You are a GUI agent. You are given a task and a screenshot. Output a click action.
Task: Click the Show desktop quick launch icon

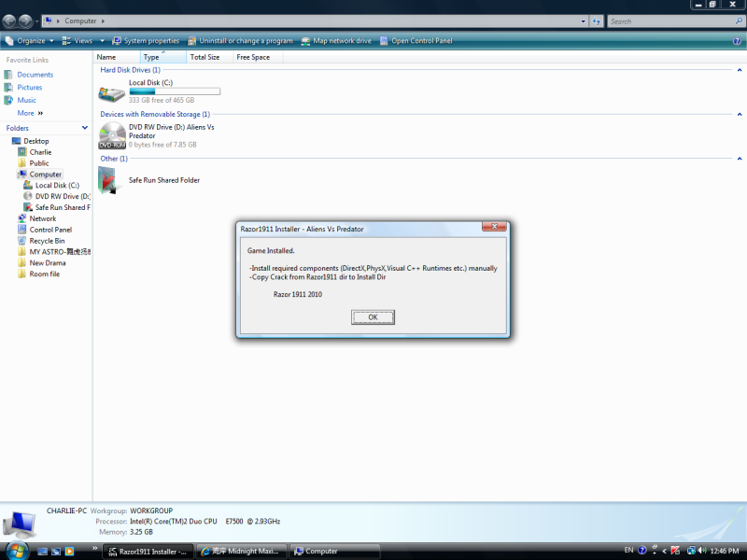click(x=42, y=552)
